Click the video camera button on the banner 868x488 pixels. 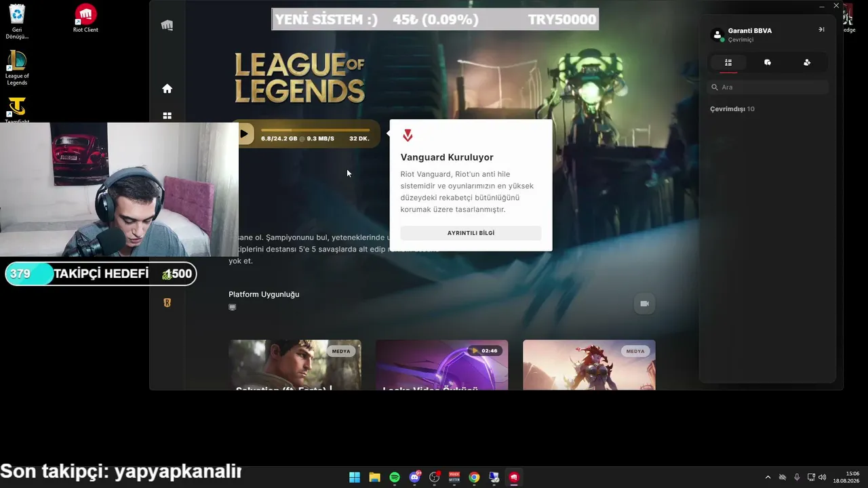[644, 304]
